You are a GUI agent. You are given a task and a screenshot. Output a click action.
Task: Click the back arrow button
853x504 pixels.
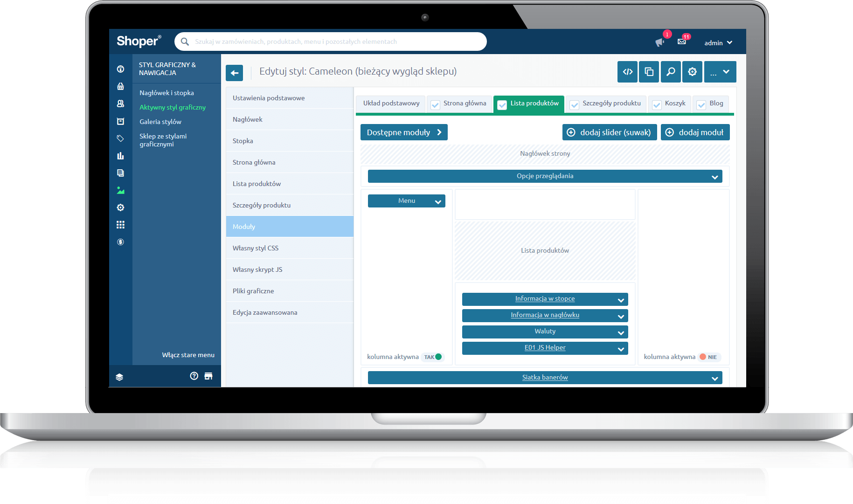pos(234,73)
